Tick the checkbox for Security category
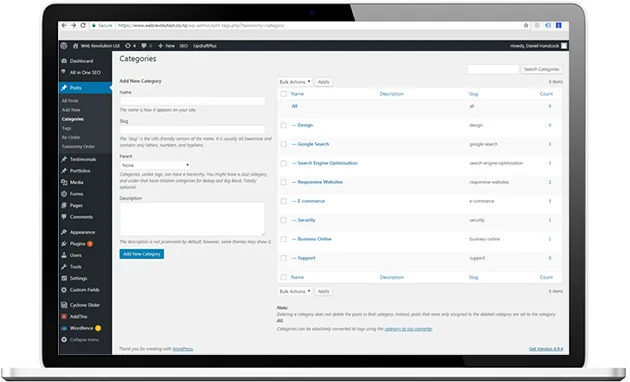Image resolution: width=630 pixels, height=382 pixels. (x=284, y=220)
